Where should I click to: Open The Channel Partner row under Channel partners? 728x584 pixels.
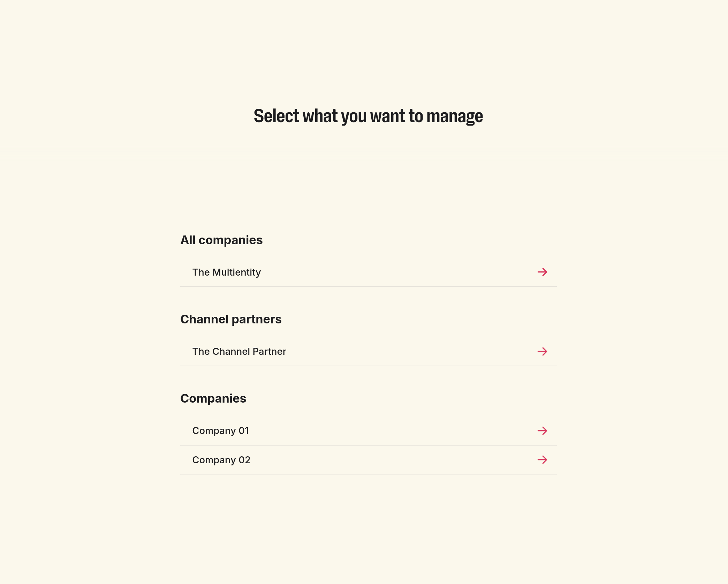[x=368, y=351]
